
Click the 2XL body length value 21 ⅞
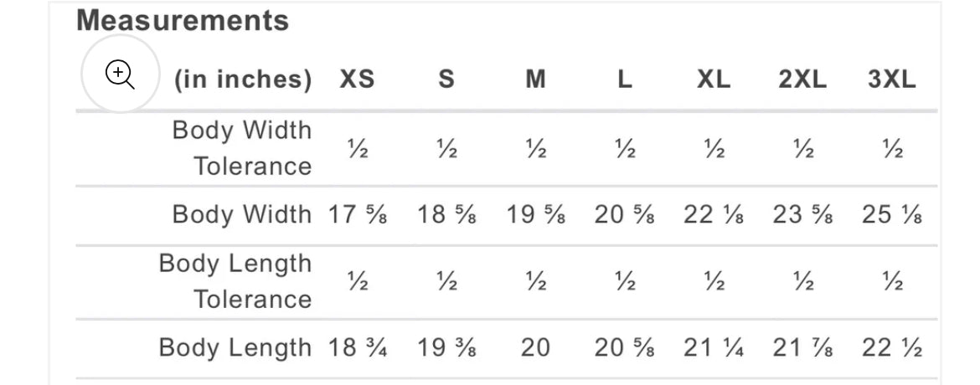(x=802, y=348)
